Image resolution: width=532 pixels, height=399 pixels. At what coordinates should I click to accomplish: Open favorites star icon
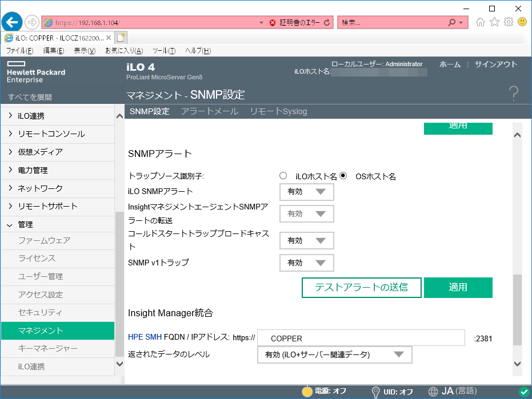(494, 22)
